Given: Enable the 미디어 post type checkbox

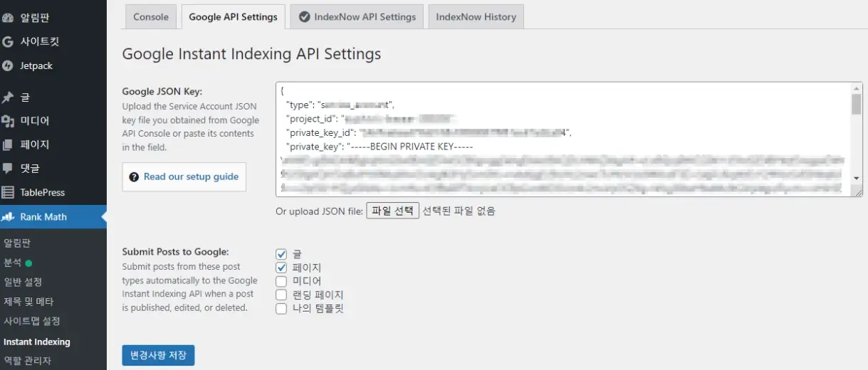Looking at the screenshot, I should 281,281.
